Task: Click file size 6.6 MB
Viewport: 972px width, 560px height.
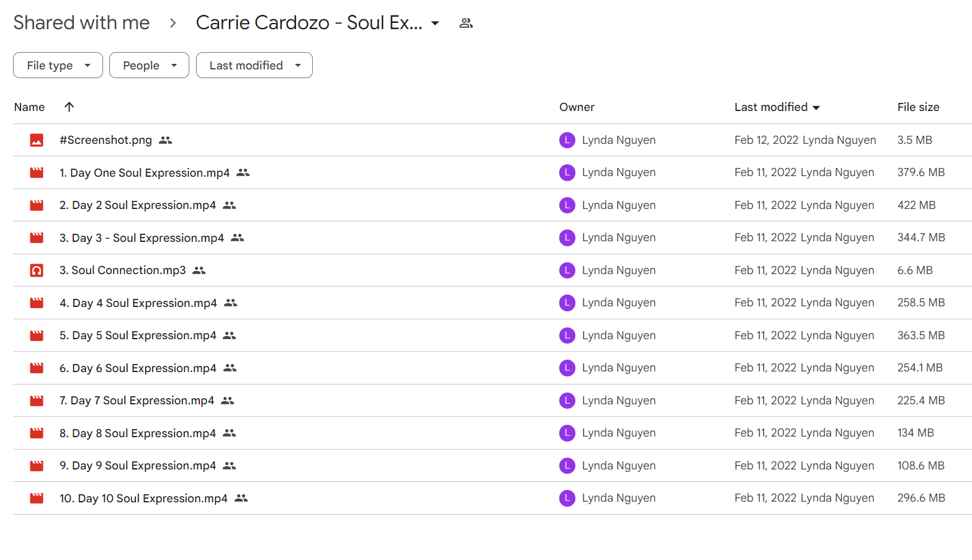Action: pos(915,270)
